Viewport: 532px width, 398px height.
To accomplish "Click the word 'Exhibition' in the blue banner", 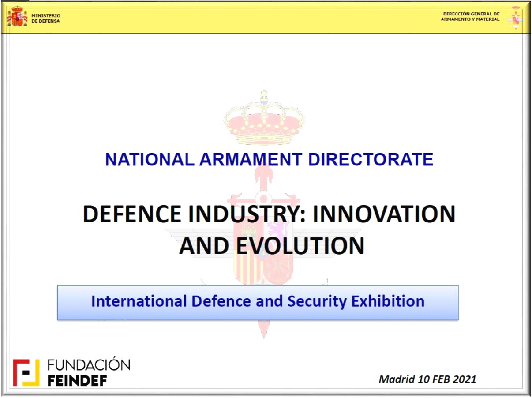I will tap(388, 301).
